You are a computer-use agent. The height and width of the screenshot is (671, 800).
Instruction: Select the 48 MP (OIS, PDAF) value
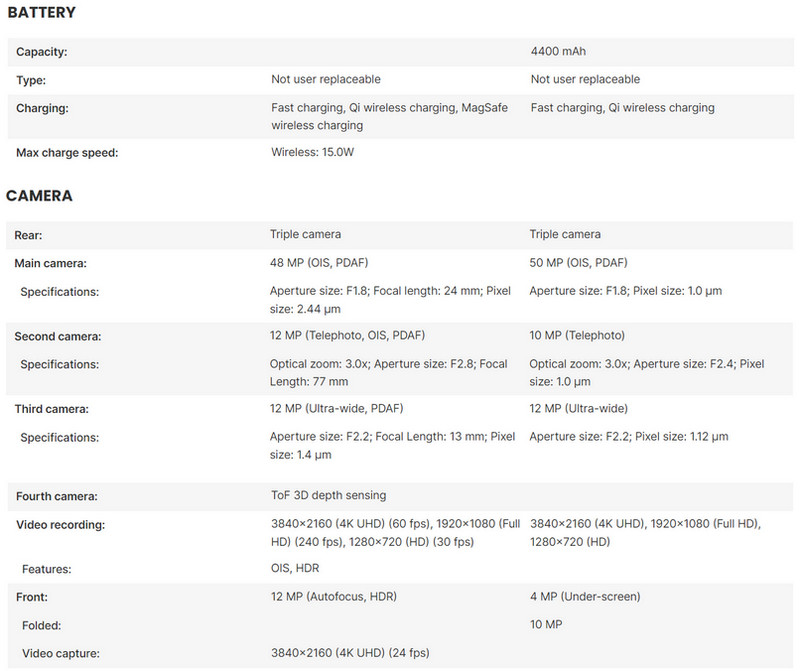pyautogui.click(x=328, y=263)
